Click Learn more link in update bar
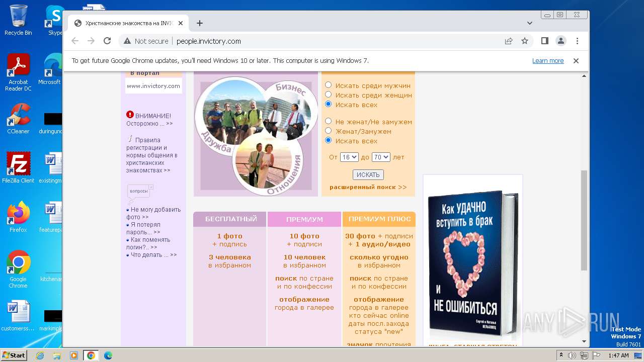The width and height of the screenshot is (644, 362). pos(548,61)
